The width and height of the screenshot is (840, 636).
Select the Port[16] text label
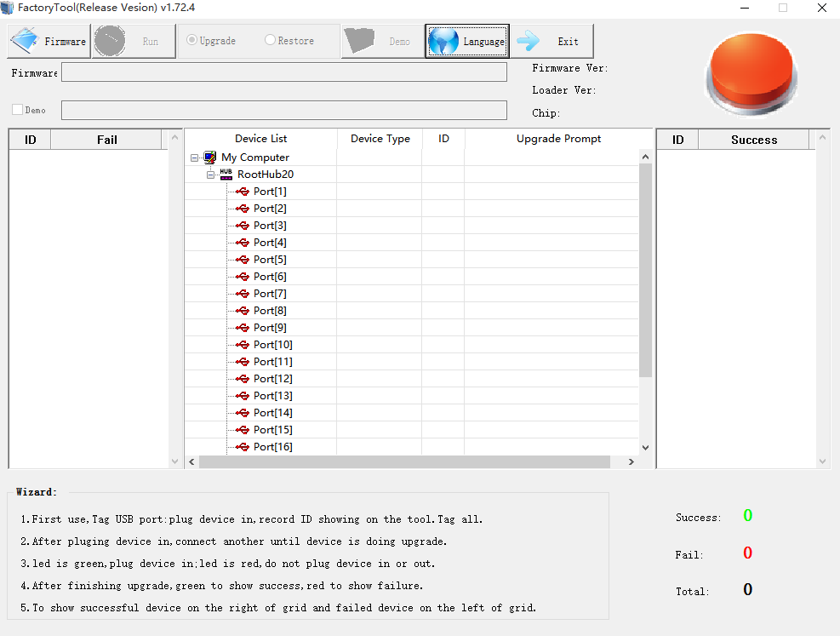click(273, 447)
